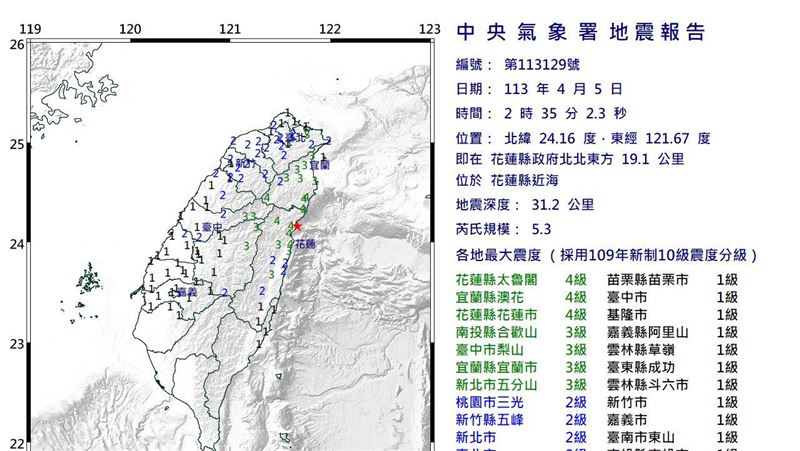Screen dimensions: 800x451
Task: Click the line 花蓮縣政府北北東方 19.1 公里
Action: pyautogui.click(x=587, y=159)
